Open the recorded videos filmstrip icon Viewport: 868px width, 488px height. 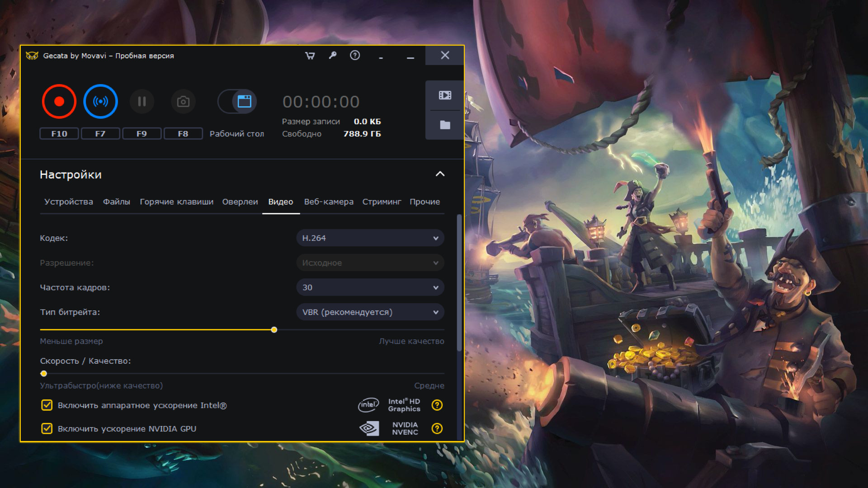[x=445, y=95]
